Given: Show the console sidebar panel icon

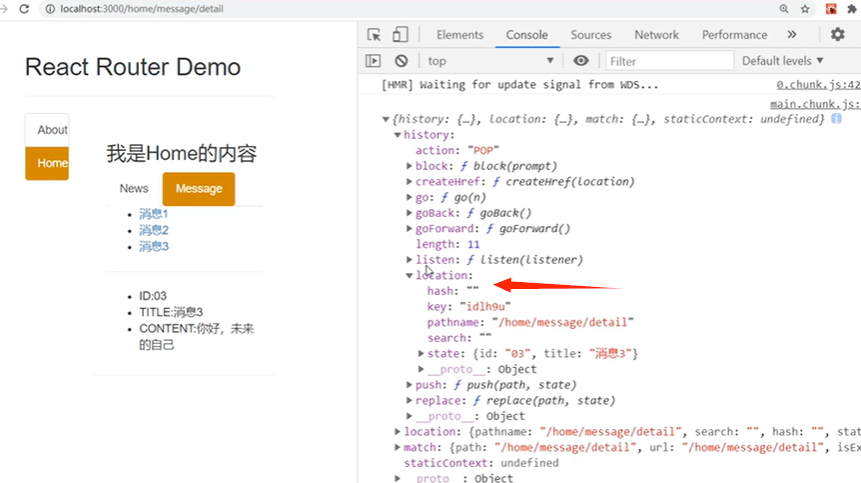Looking at the screenshot, I should click(373, 60).
